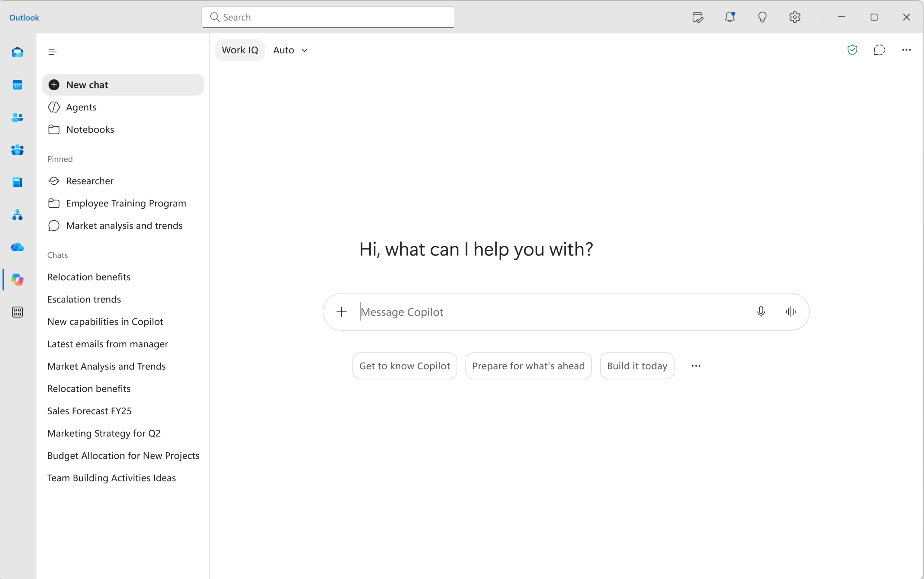924x579 pixels.
Task: Click the green protection shield icon
Action: 853,50
